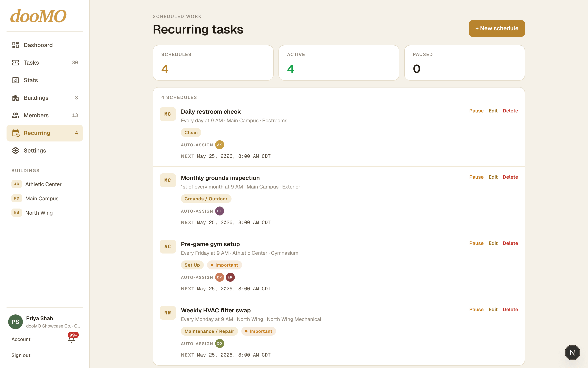Screen dimensions: 588x368
Task: Click the Settings gear icon
Action: tap(16, 150)
